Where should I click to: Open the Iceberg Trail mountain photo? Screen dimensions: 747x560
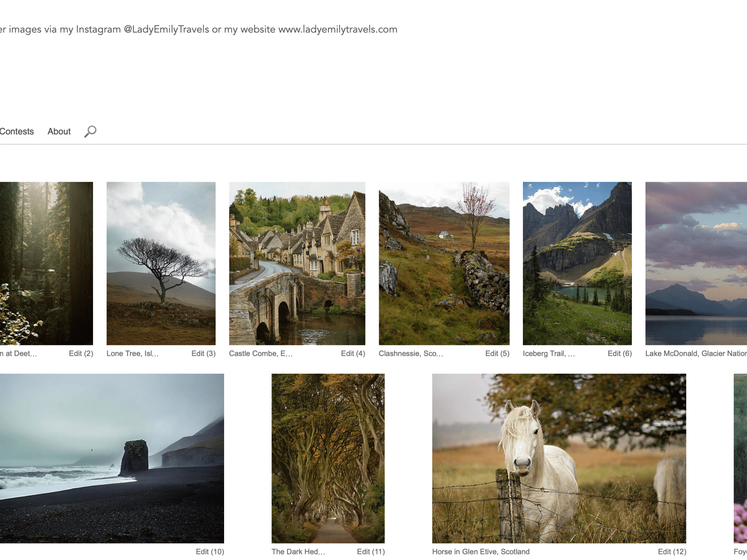pos(577,263)
